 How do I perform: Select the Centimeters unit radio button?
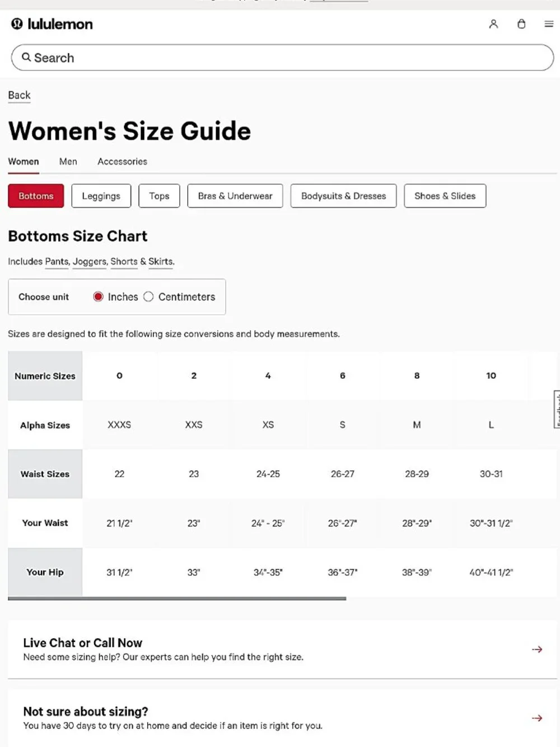tap(148, 296)
